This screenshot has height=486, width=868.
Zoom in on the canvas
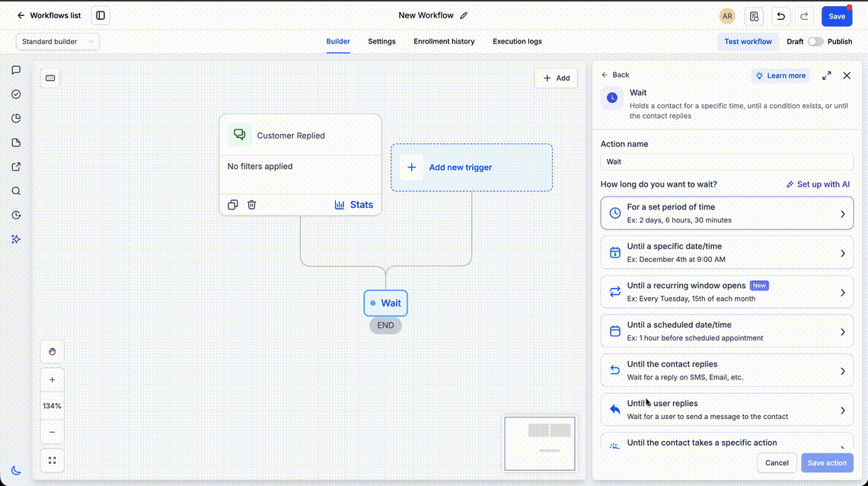point(52,379)
